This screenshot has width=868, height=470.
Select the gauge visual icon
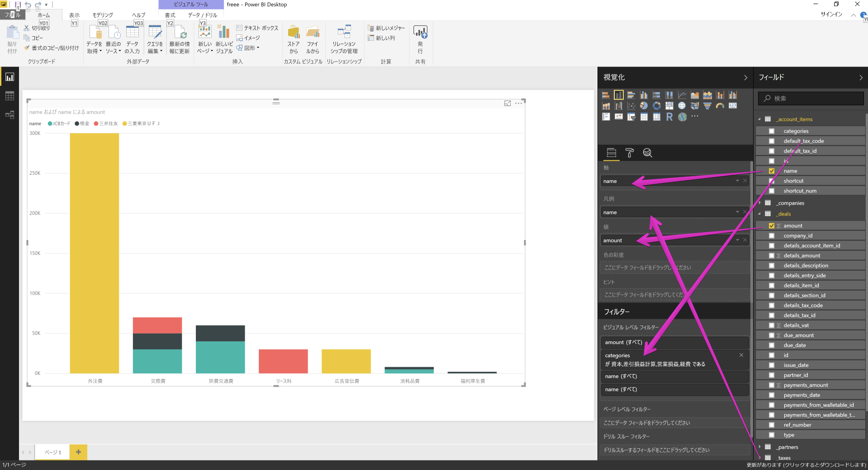719,106
